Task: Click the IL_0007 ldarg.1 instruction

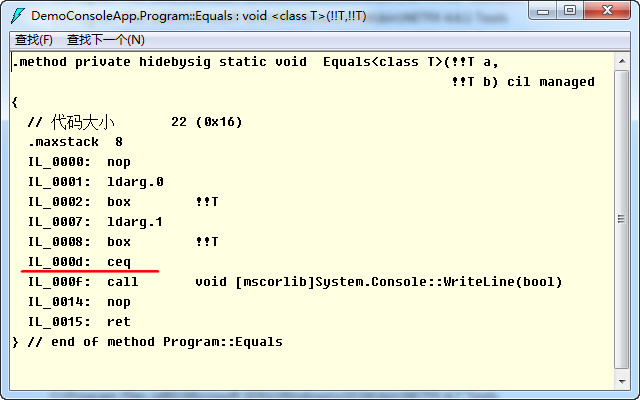Action: tap(95, 222)
